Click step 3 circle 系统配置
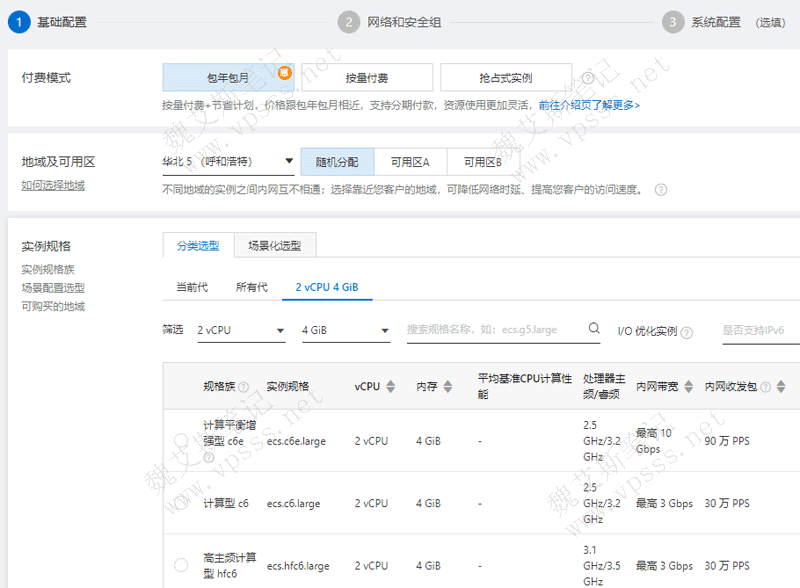 673,22
